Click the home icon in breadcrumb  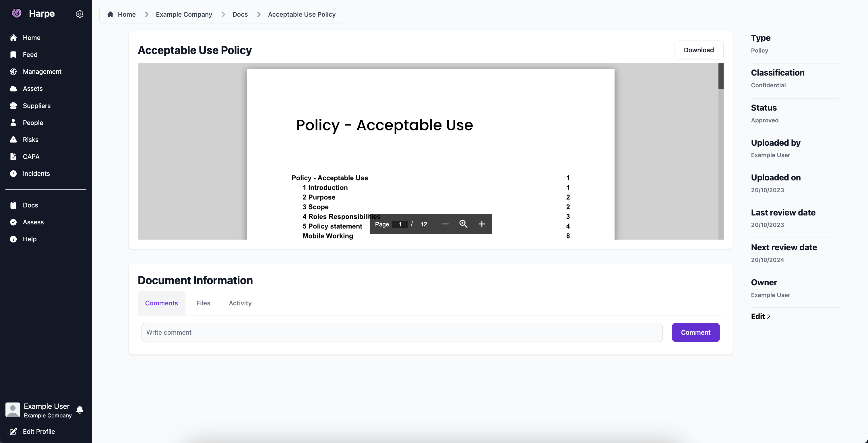tap(110, 14)
